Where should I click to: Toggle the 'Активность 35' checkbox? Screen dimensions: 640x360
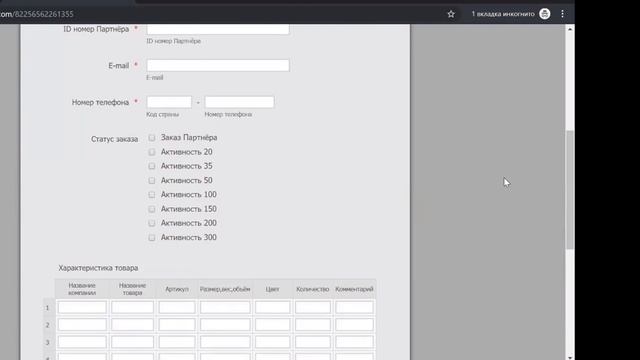point(152,166)
